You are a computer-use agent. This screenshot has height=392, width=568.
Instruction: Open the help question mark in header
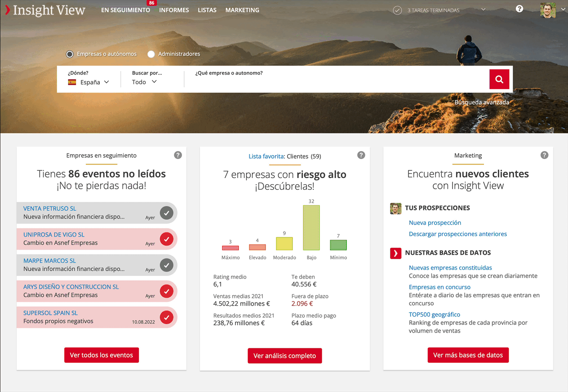point(519,9)
